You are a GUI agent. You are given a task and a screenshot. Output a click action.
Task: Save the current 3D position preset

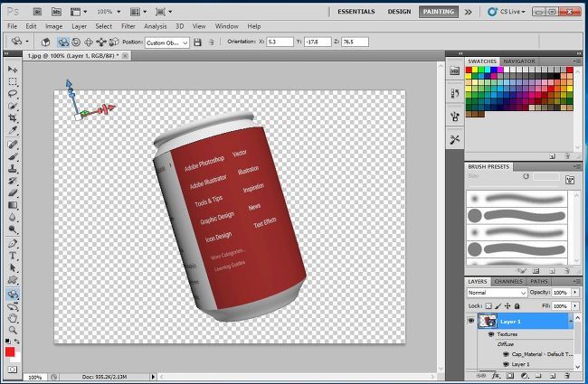pyautogui.click(x=197, y=42)
